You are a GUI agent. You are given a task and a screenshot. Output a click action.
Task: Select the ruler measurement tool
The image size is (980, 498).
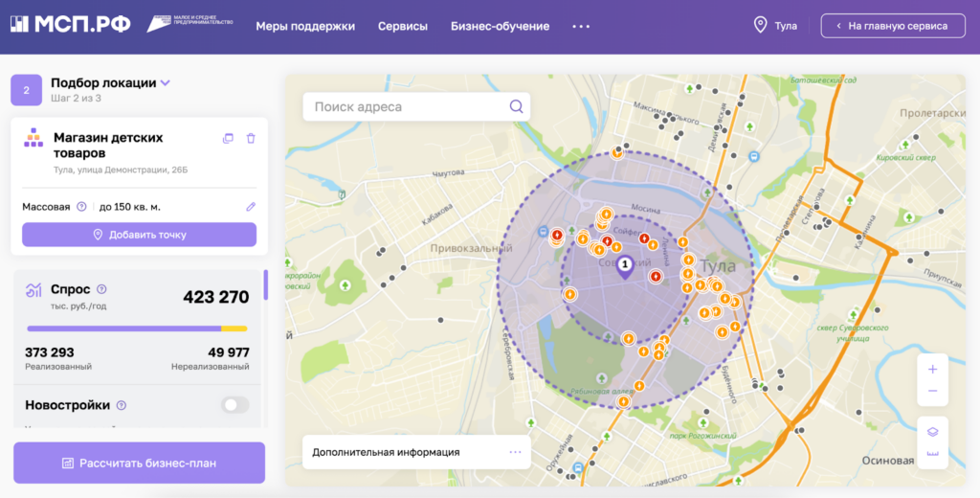[x=932, y=454]
